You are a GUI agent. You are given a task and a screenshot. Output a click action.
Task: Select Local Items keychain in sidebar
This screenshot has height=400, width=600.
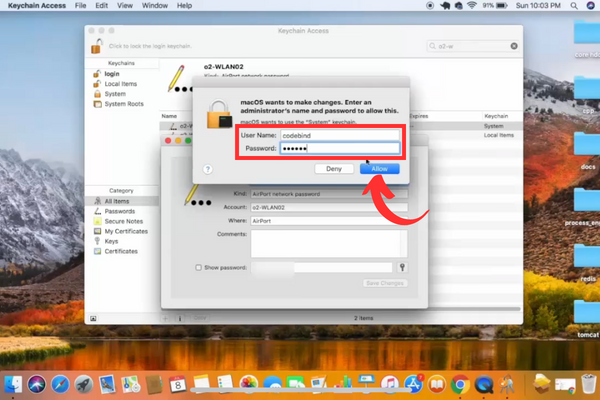coord(122,84)
